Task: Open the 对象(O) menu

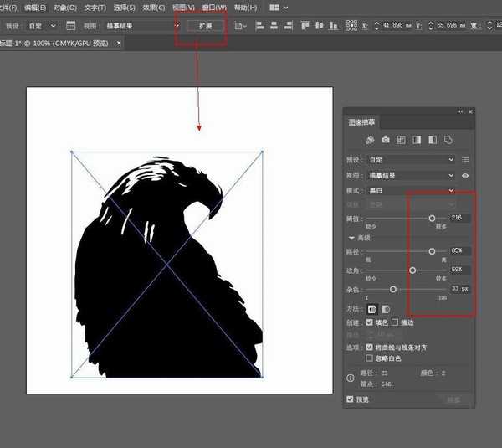Action: pyautogui.click(x=64, y=8)
